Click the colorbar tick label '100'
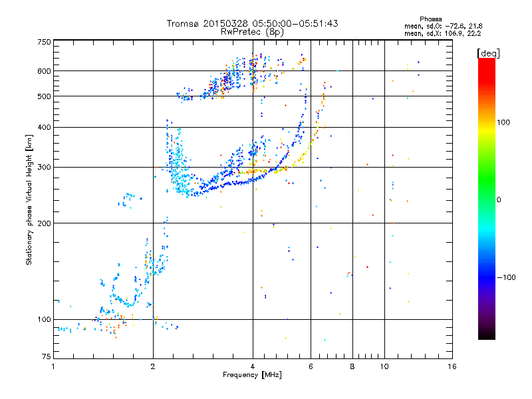Screen dimensions: 532x399 (503, 122)
